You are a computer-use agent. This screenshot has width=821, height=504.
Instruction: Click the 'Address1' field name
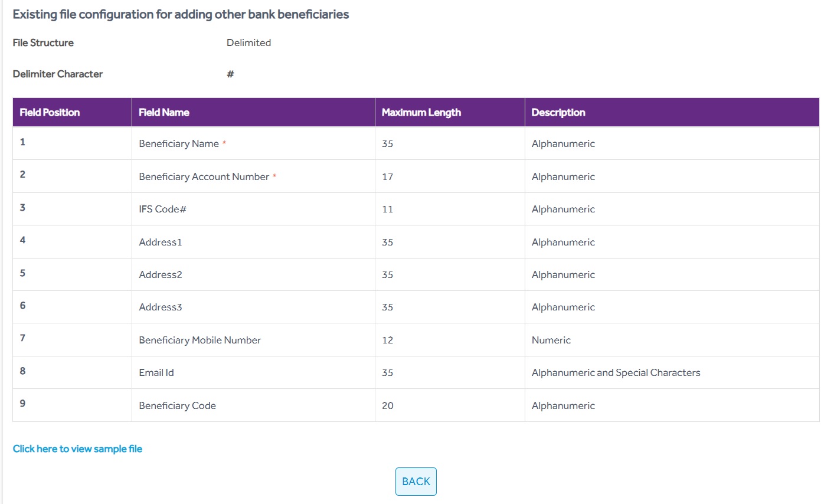click(x=161, y=242)
